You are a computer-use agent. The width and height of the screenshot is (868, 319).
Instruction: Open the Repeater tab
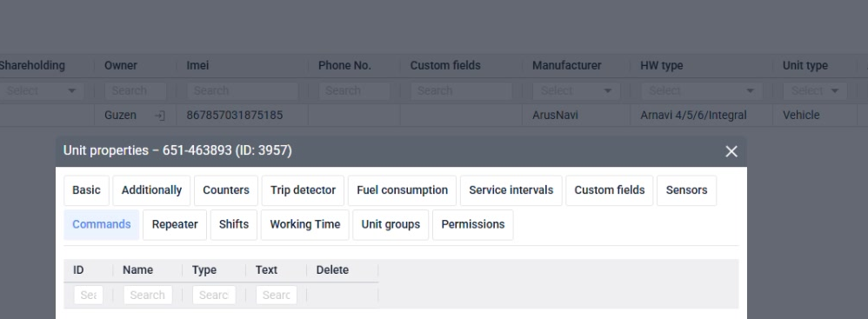(x=175, y=224)
